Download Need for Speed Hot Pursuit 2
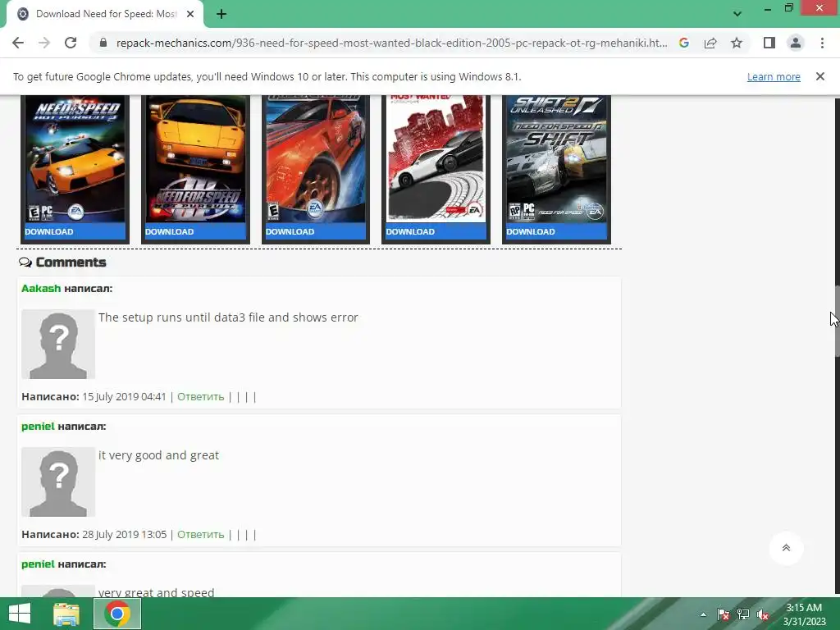Viewport: 840px width, 630px height. tap(48, 231)
